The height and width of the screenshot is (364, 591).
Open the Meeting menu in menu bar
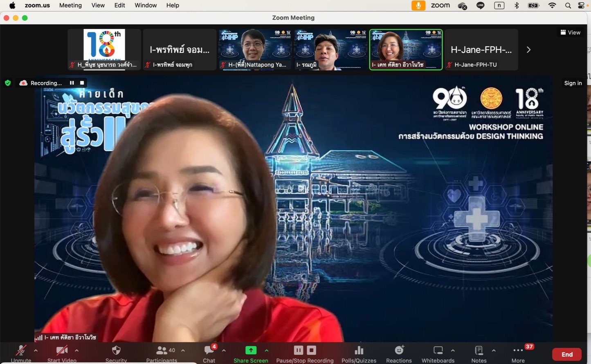pos(70,5)
